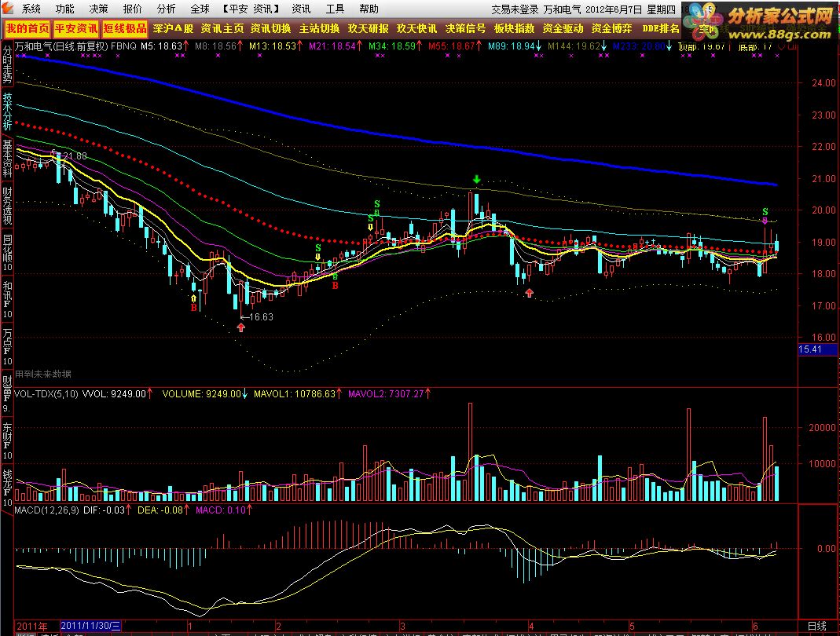Click the MACD(12,26,9) indicator label
The width and height of the screenshot is (840, 636).
[x=46, y=510]
